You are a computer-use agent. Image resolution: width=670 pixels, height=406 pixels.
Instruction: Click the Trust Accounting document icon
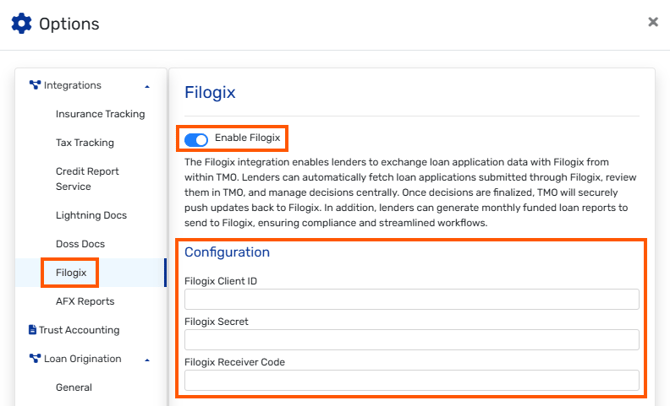(32, 330)
